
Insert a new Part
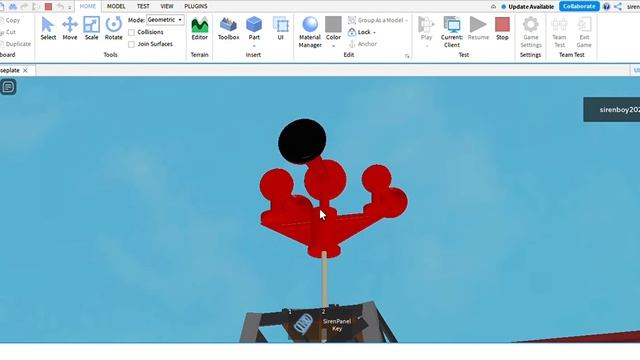[254, 29]
